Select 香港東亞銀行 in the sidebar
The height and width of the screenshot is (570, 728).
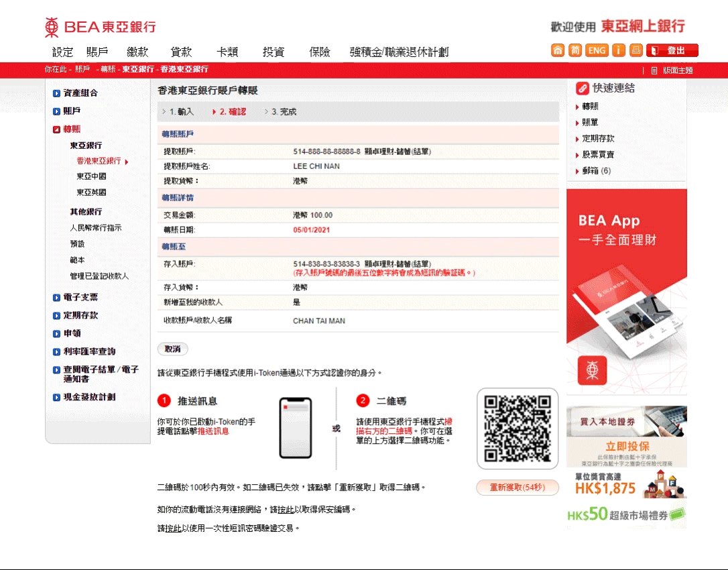pyautogui.click(x=99, y=161)
